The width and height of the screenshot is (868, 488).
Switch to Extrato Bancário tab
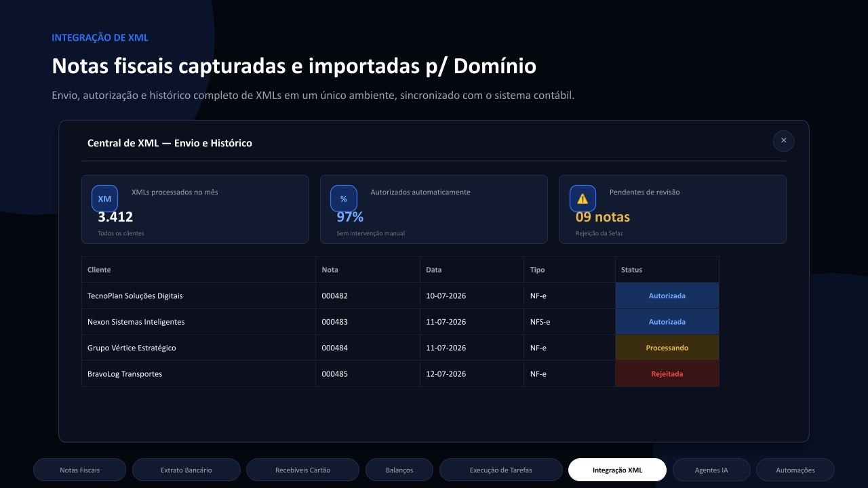pyautogui.click(x=186, y=470)
